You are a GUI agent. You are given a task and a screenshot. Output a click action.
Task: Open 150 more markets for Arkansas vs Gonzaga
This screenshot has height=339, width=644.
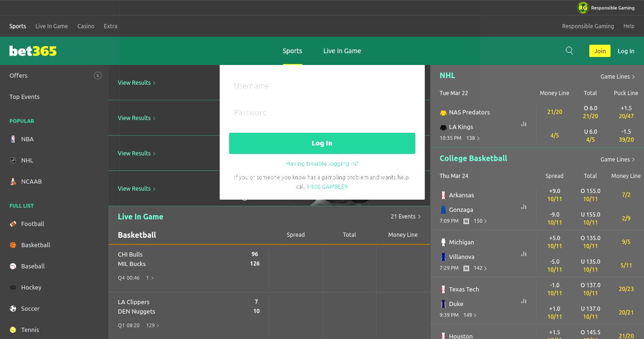coord(480,221)
